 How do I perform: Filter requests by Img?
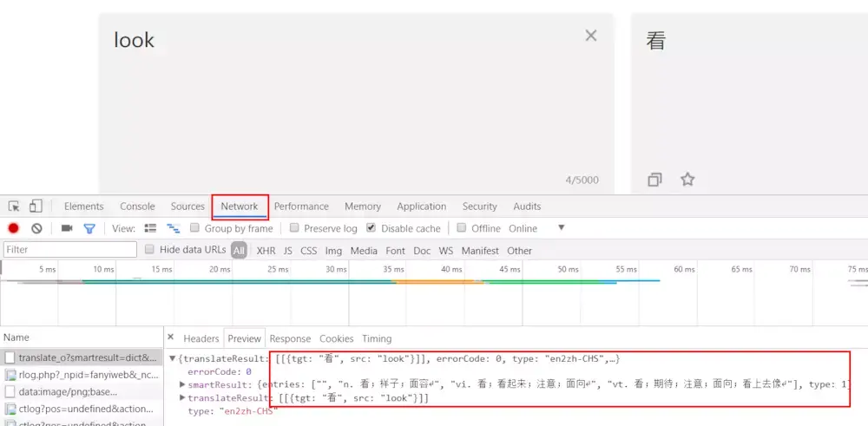(333, 251)
